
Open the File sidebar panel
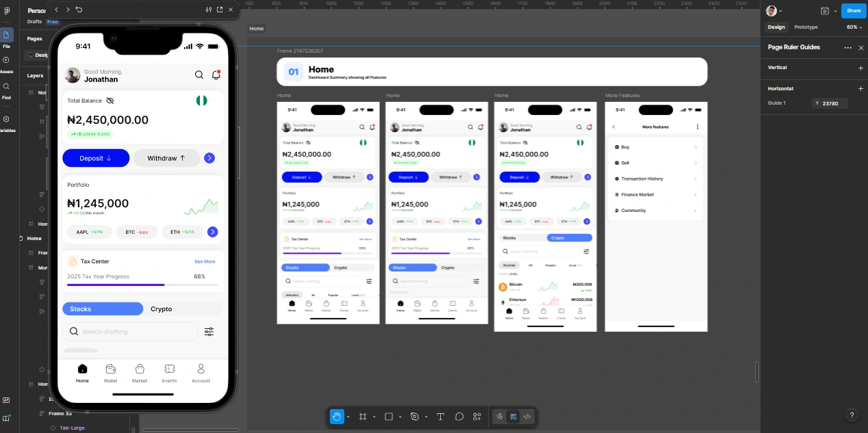pos(6,38)
